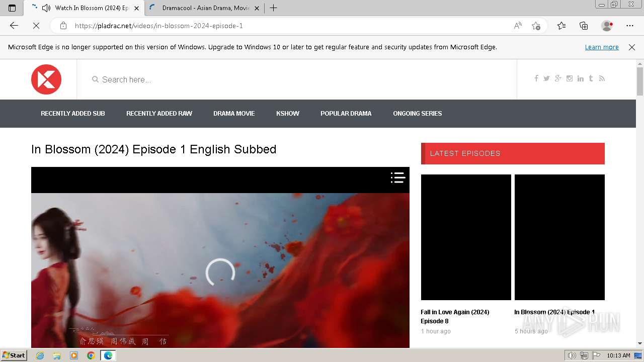The width and height of the screenshot is (644, 362).
Task: Click the browser address bar URL
Action: pyautogui.click(x=159, y=26)
